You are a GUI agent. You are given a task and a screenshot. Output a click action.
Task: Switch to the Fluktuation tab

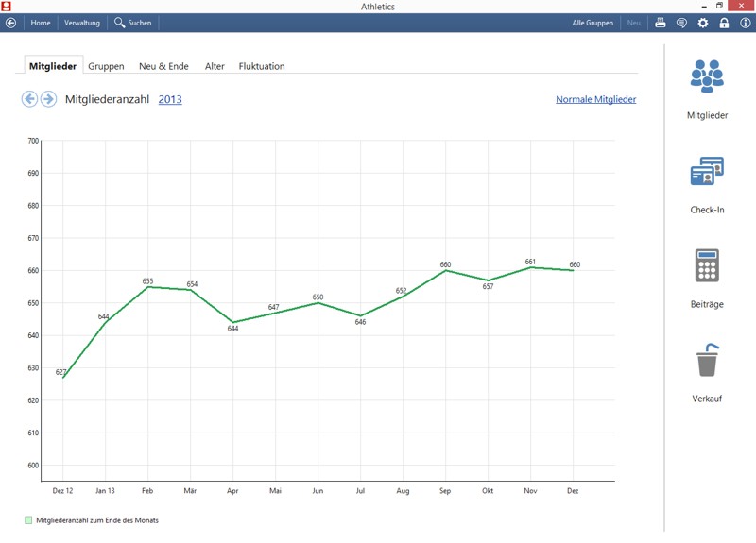tap(262, 66)
